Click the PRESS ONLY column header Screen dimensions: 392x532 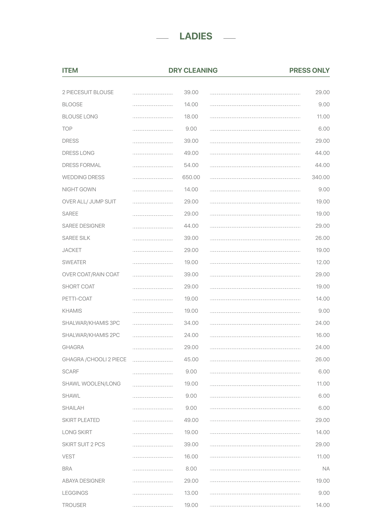(x=309, y=71)
